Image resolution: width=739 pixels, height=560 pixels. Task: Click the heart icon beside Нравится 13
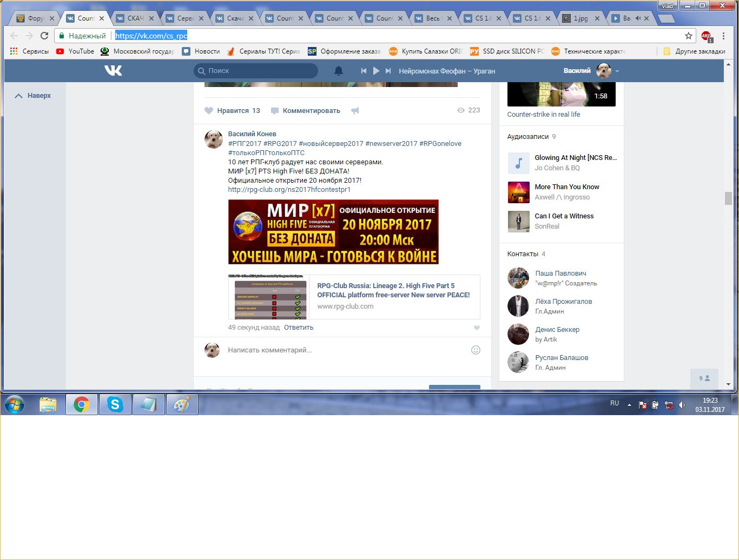[x=209, y=111]
